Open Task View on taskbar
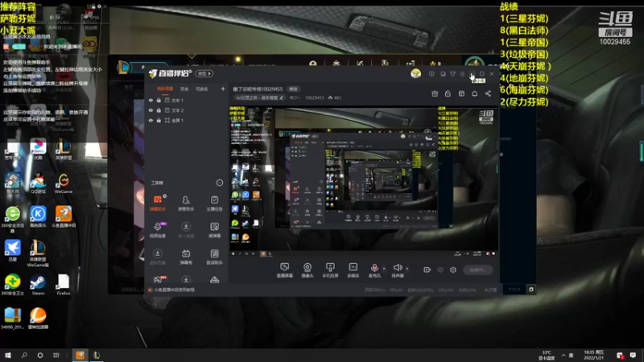Image resolution: width=644 pixels, height=362 pixels. 56,355
